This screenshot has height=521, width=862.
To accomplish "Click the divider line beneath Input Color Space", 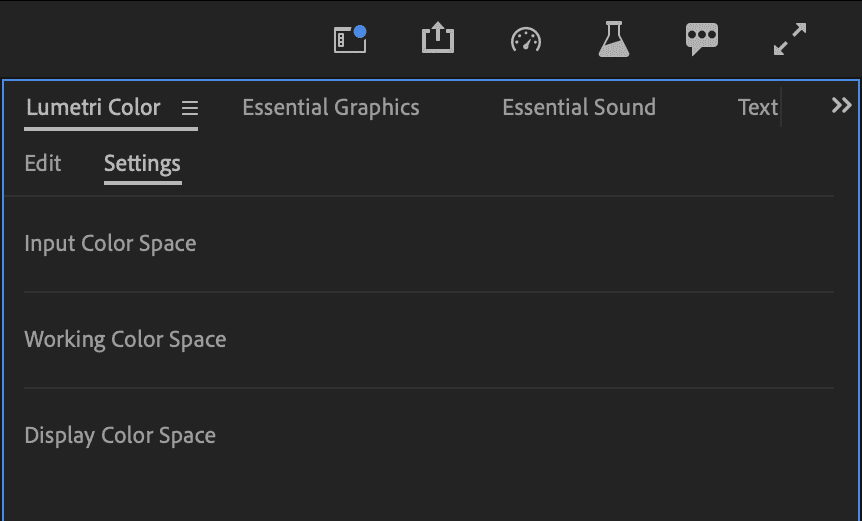I will (430, 292).
